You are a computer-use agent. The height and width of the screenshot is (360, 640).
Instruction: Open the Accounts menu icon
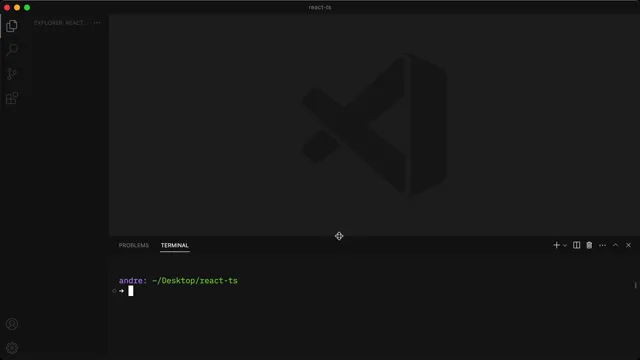12,324
